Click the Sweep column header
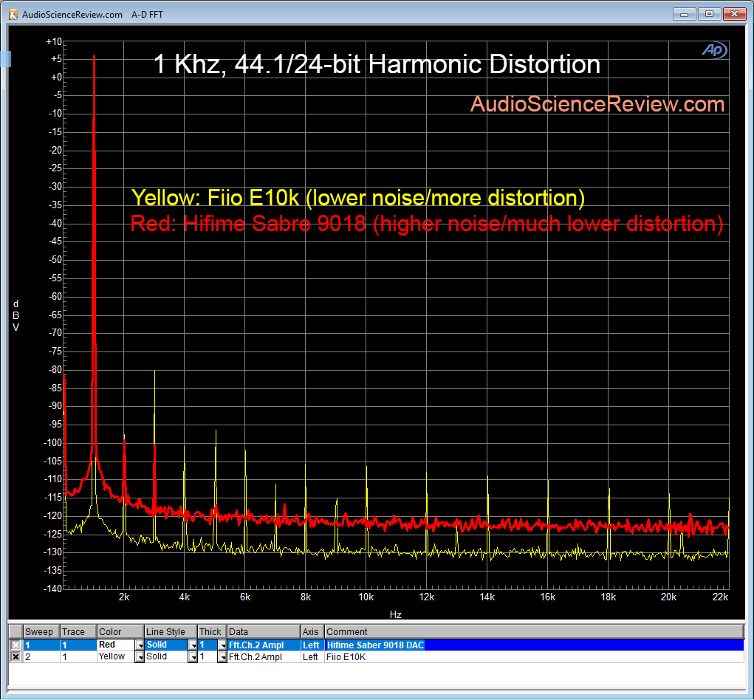This screenshot has height=700, width=754. click(41, 632)
